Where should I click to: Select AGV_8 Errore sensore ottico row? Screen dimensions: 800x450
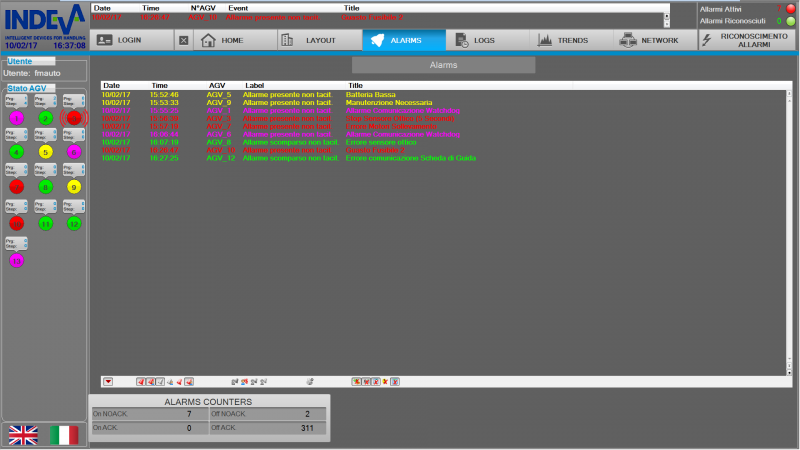tap(444, 142)
